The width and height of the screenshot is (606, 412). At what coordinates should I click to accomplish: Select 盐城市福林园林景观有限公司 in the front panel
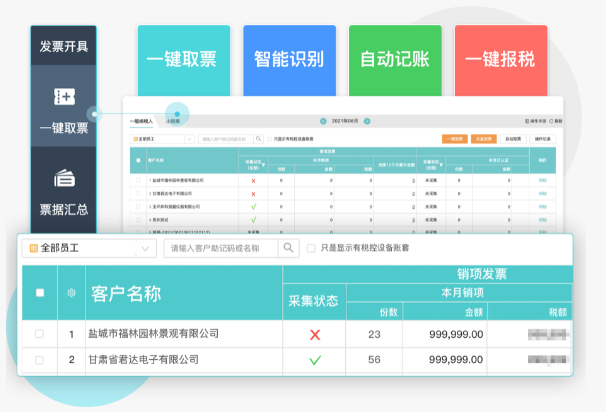(x=153, y=334)
